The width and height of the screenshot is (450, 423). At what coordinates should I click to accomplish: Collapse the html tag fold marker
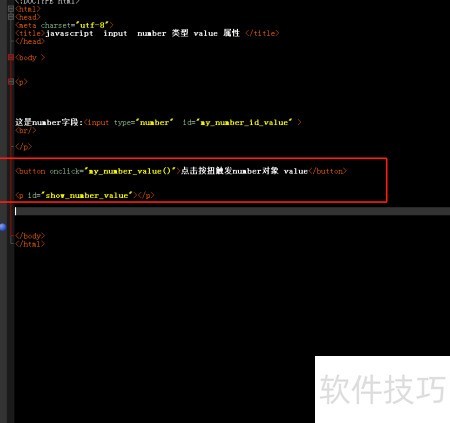click(11, 9)
